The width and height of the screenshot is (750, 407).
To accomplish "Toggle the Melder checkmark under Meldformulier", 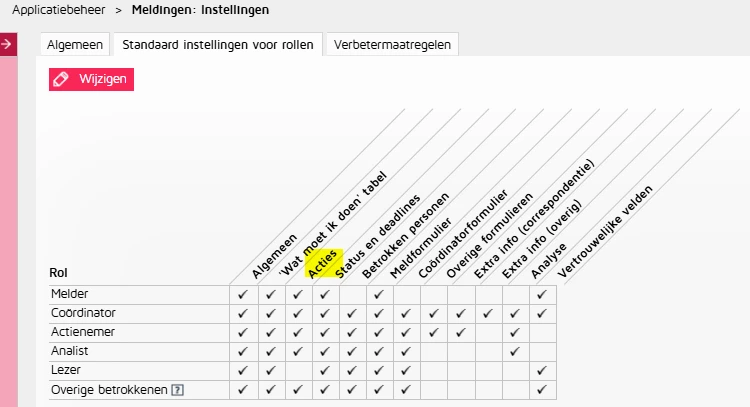I will coord(378,295).
